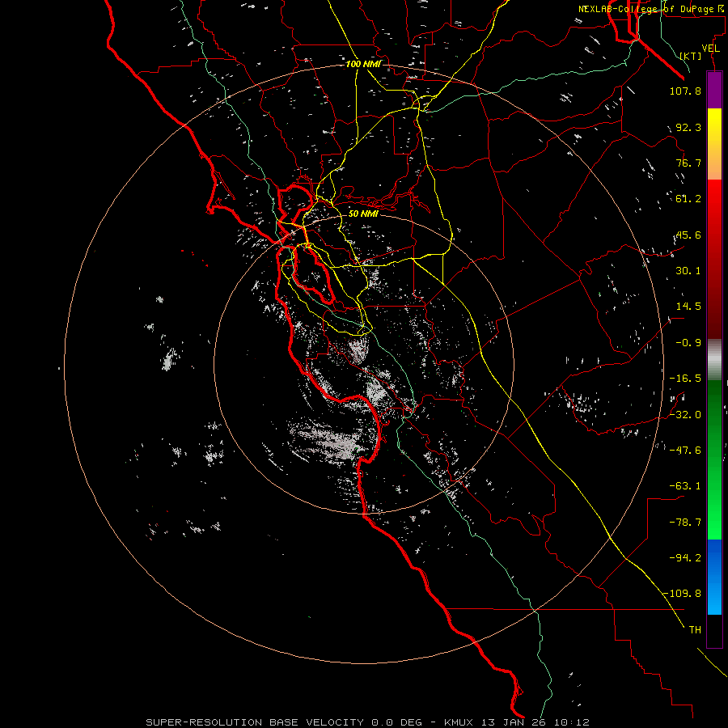The width and height of the screenshot is (728, 728).
Task: Select the -109.8 legend value
Action: coord(682,594)
